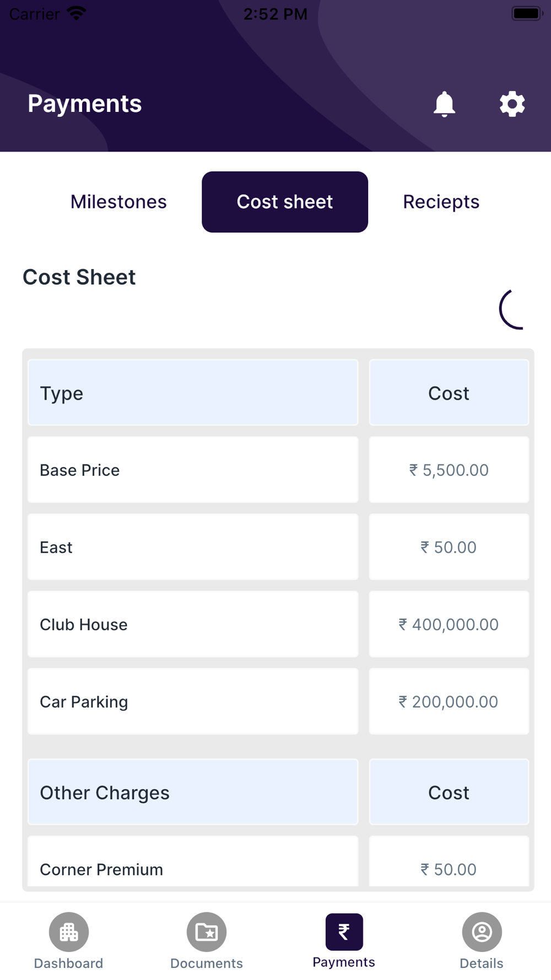Tap the ₹ 5,500.00 cost cell
The width and height of the screenshot is (551, 980).
(x=449, y=470)
